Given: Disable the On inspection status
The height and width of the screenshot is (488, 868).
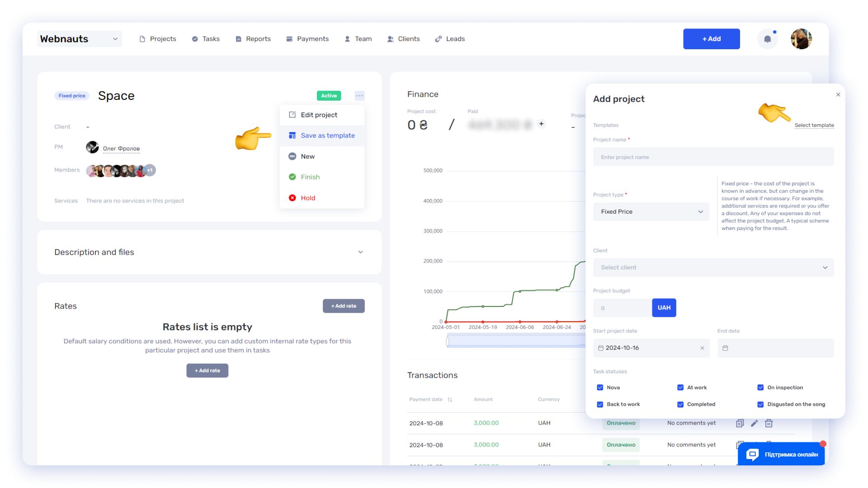Looking at the screenshot, I should pos(760,388).
